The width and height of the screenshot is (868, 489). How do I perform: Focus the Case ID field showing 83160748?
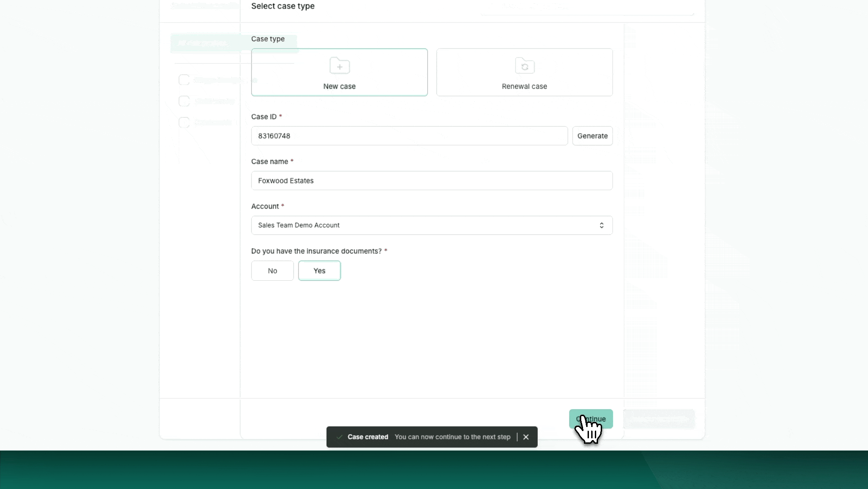click(409, 136)
